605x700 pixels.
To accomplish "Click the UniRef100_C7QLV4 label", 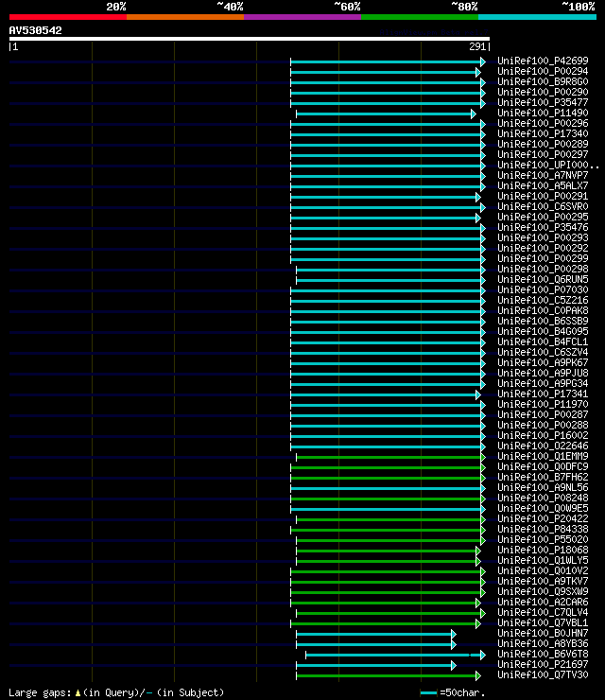I will pyautogui.click(x=543, y=613).
